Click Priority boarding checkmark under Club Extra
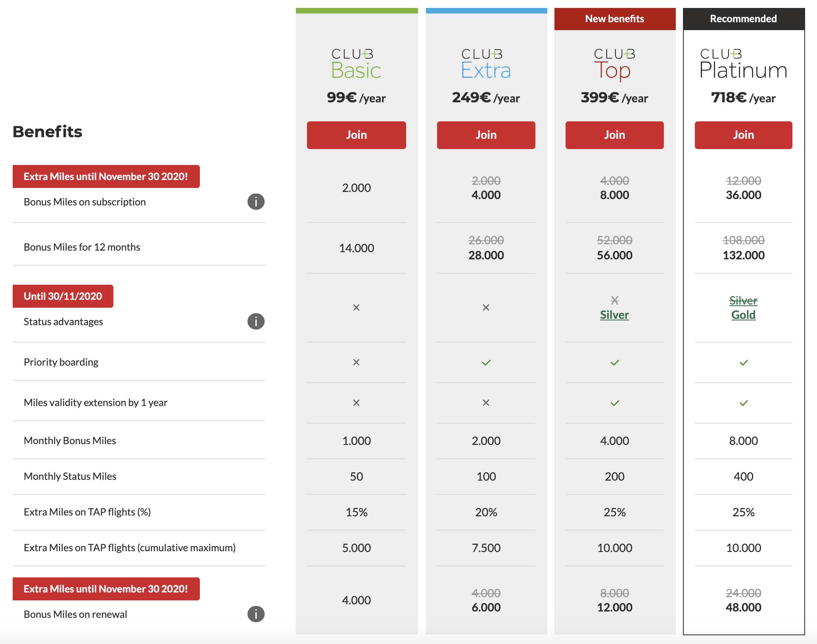Screen dimensions: 817x644 coord(486,362)
